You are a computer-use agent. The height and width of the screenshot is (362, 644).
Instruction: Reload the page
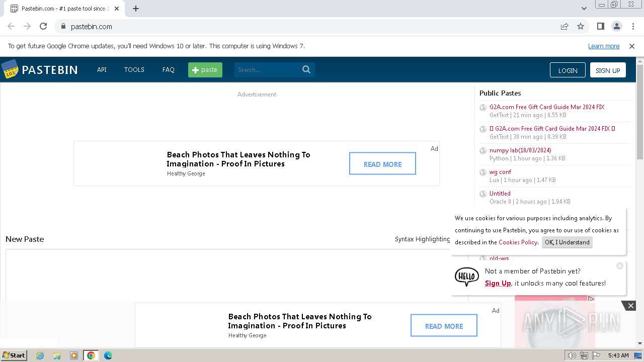tap(43, 27)
